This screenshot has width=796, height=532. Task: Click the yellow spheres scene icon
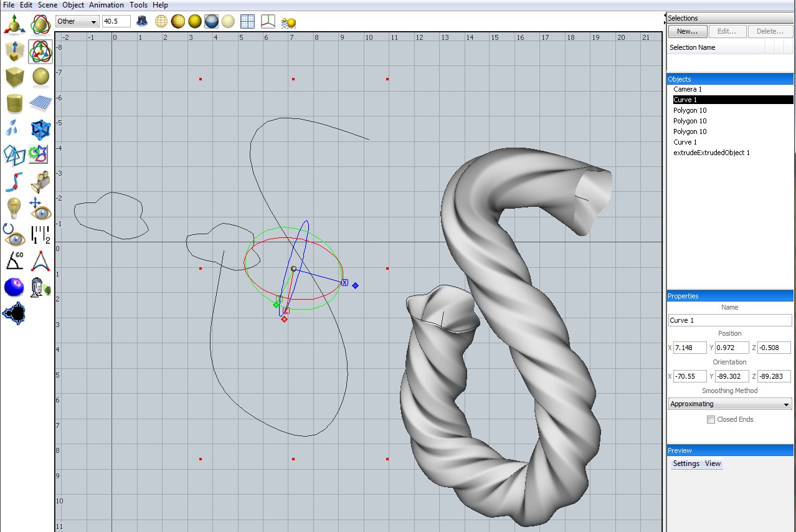coord(288,22)
